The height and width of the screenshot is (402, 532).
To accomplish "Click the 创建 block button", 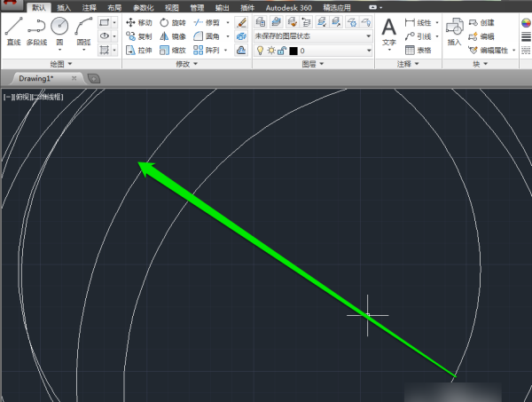I will (x=481, y=22).
